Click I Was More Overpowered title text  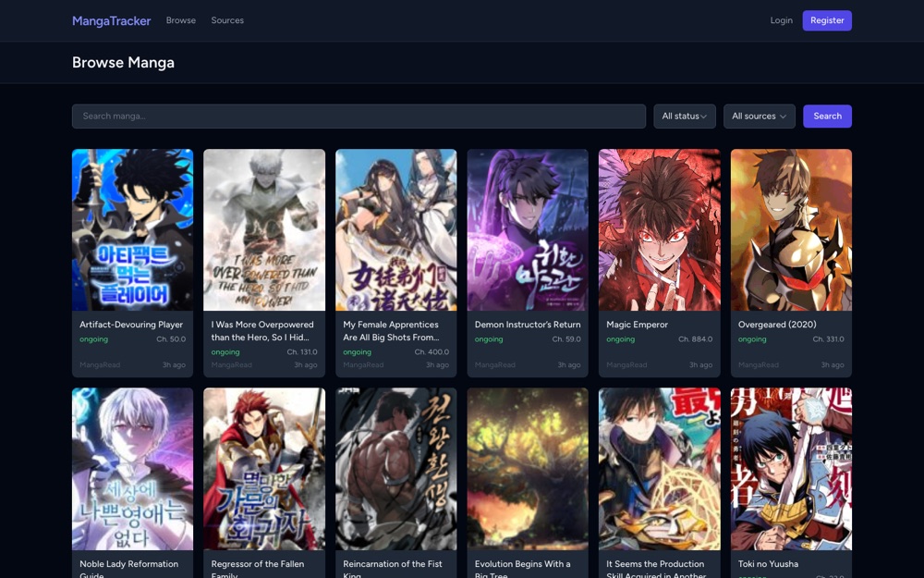click(x=262, y=331)
